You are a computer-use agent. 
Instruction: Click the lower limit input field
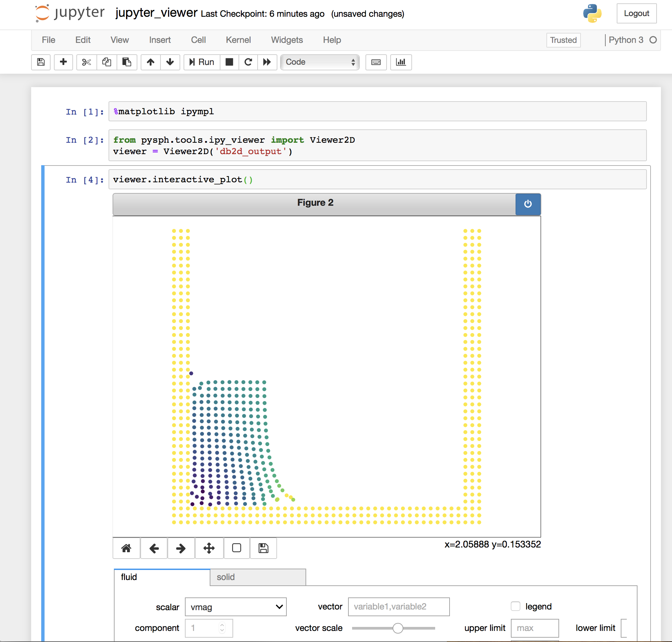pos(623,628)
